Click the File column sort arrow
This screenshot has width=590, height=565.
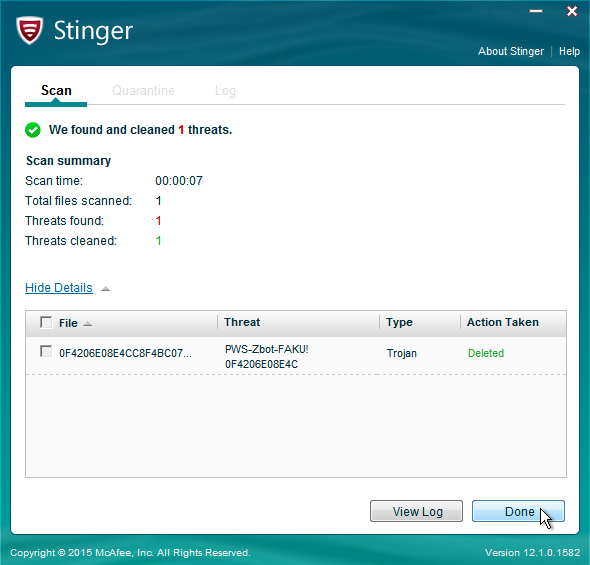87,324
